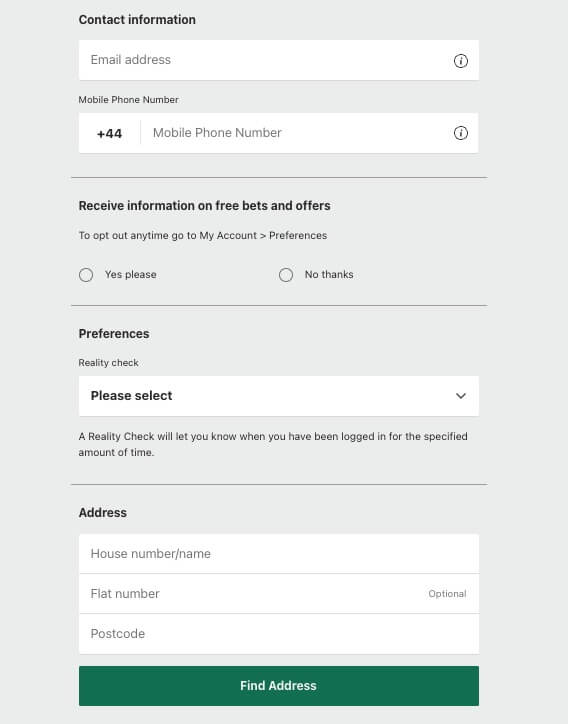Click the Find Address button
This screenshot has height=724, width=568.
[278, 686]
